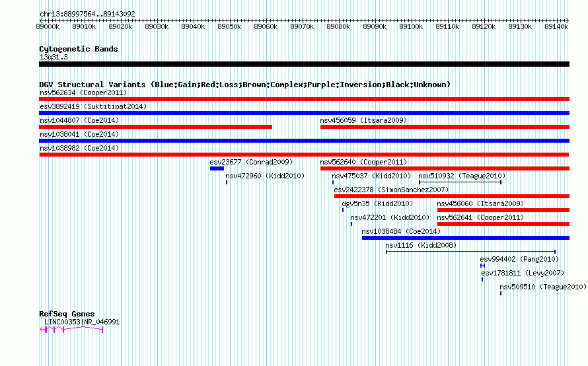Click the 89050k ruler tick label

point(229,26)
